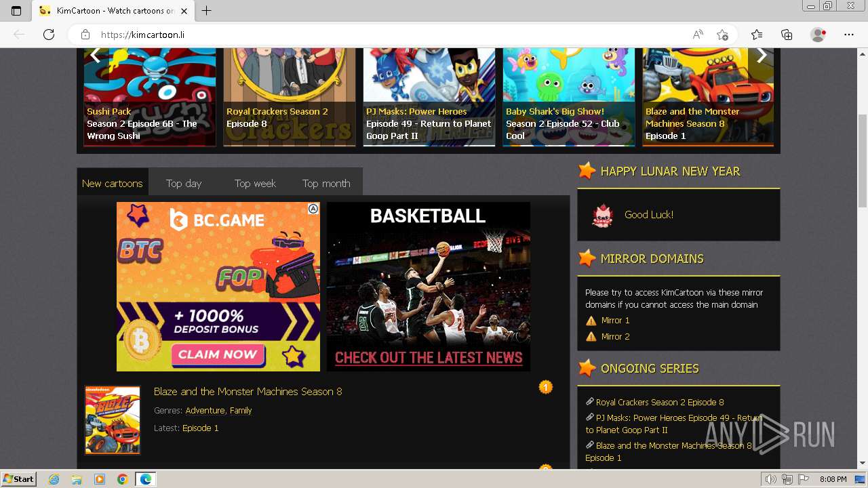Open the Collections icon
The width and height of the screenshot is (868, 488).
[x=787, y=35]
